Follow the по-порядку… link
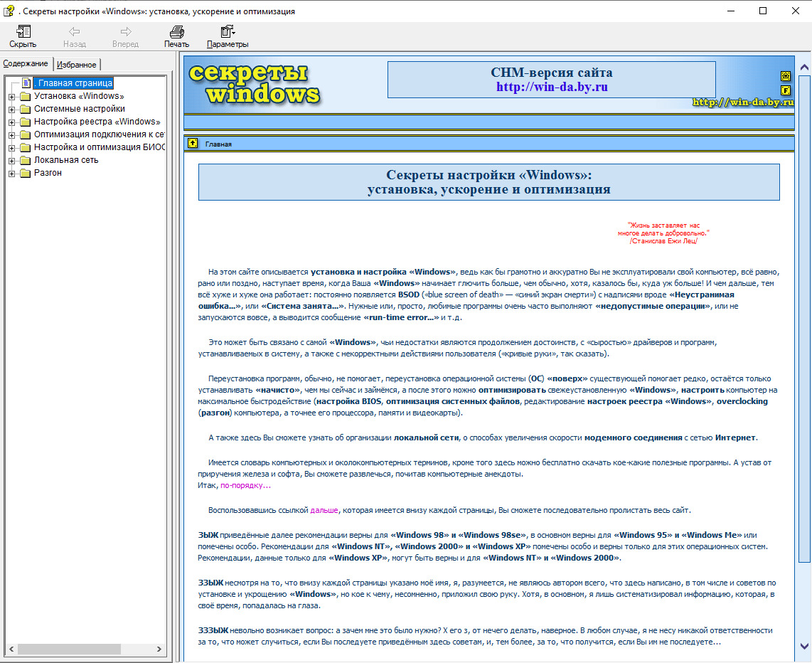 point(245,485)
